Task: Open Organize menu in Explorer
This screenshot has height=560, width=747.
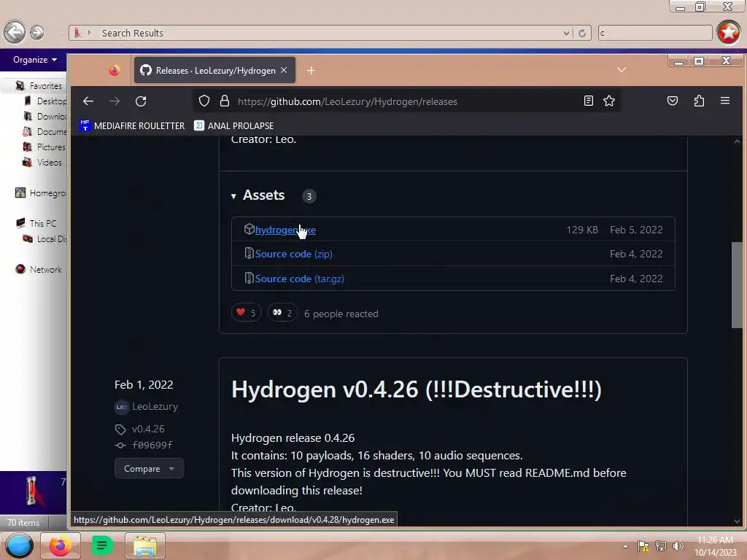Action: 35,60
